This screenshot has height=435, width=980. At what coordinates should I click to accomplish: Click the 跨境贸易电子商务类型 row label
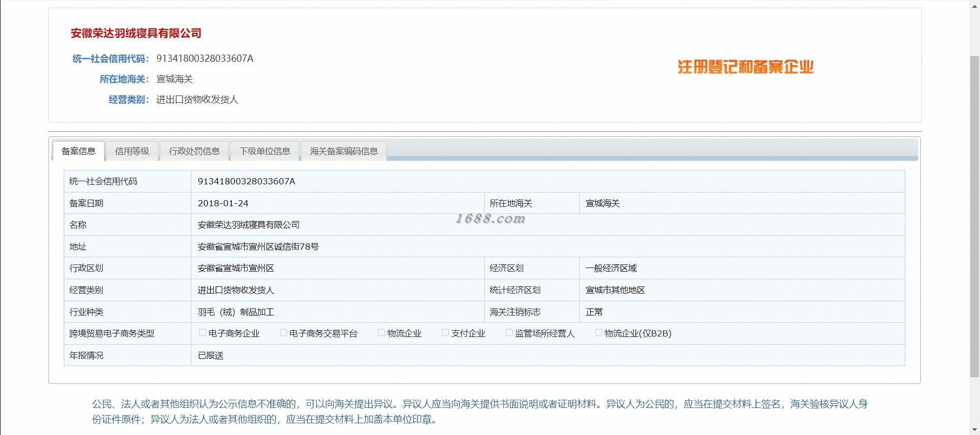112,333
